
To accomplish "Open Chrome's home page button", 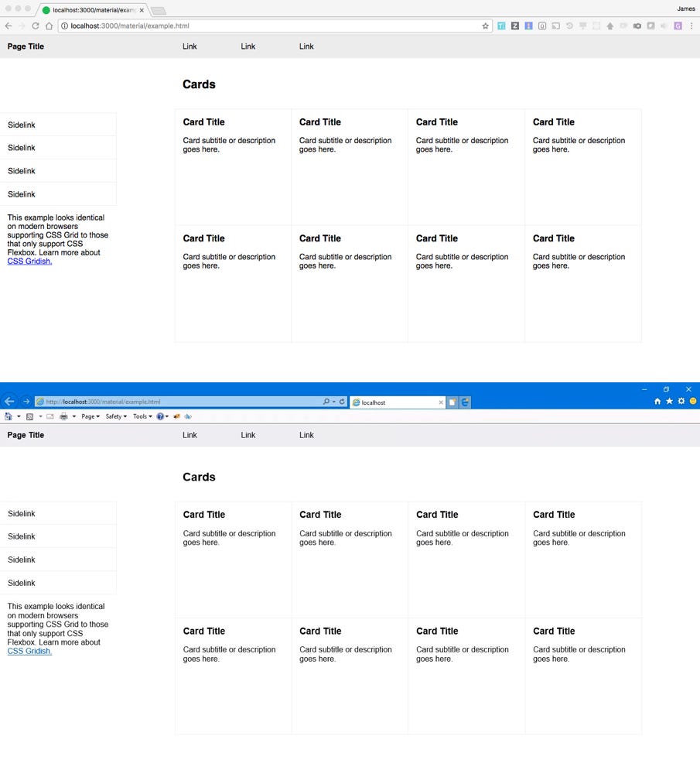I will click(x=49, y=26).
